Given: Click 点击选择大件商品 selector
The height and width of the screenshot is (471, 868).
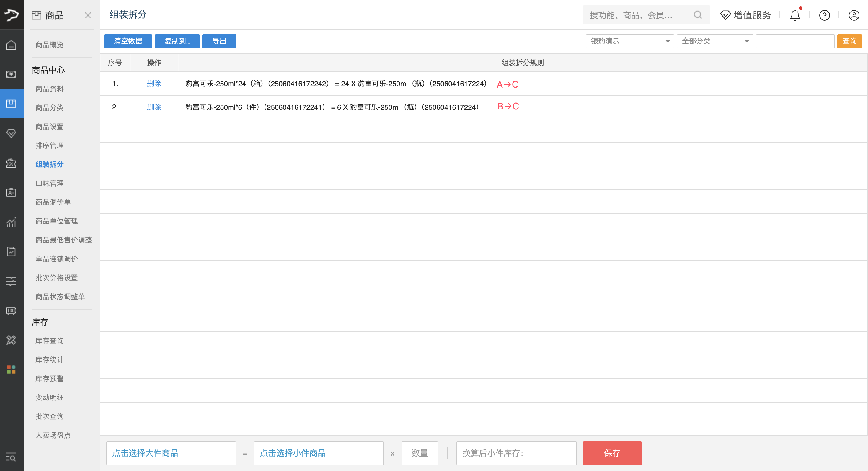Looking at the screenshot, I should [x=171, y=453].
